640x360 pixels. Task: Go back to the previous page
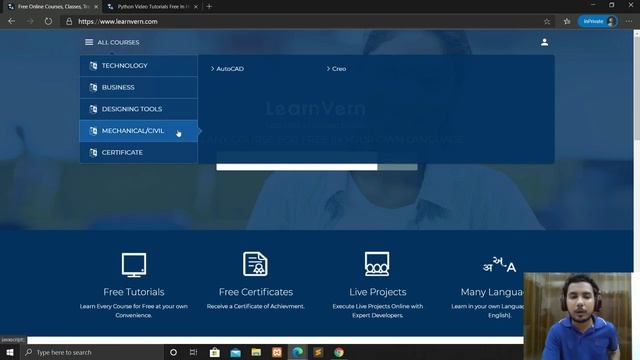coord(11,21)
